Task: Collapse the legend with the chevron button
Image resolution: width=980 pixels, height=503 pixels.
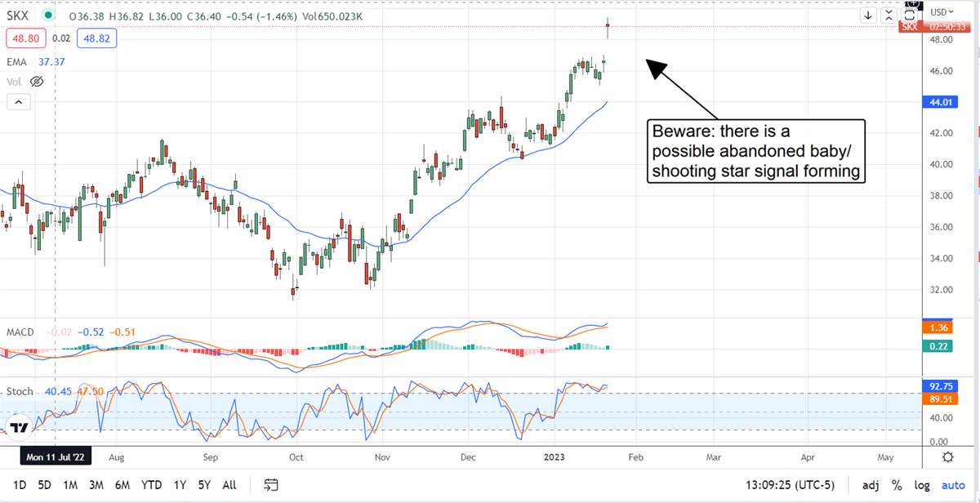Action: point(18,101)
